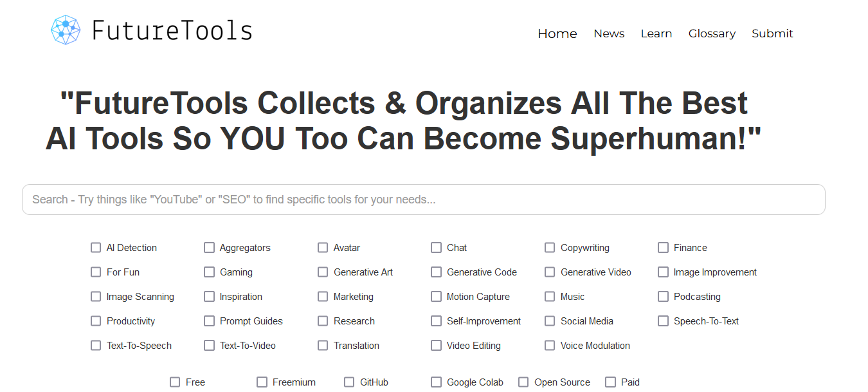Viewport: 868px width, 392px height.
Task: Enable the Generative Video filter
Action: coord(550,272)
